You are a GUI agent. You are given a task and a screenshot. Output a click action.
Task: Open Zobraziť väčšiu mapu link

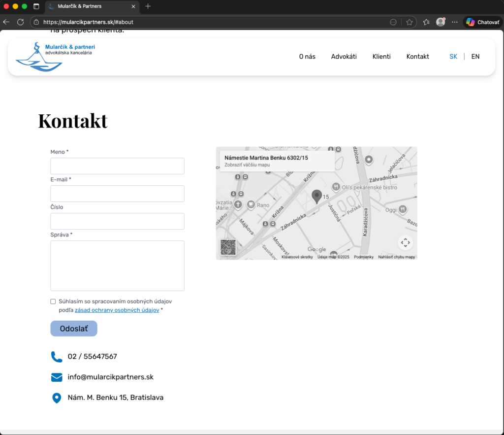click(247, 165)
